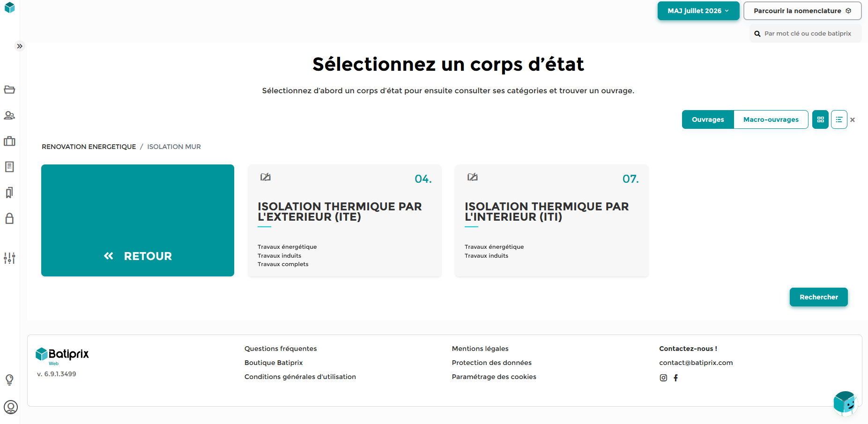Switch to grid view display

[x=820, y=119]
